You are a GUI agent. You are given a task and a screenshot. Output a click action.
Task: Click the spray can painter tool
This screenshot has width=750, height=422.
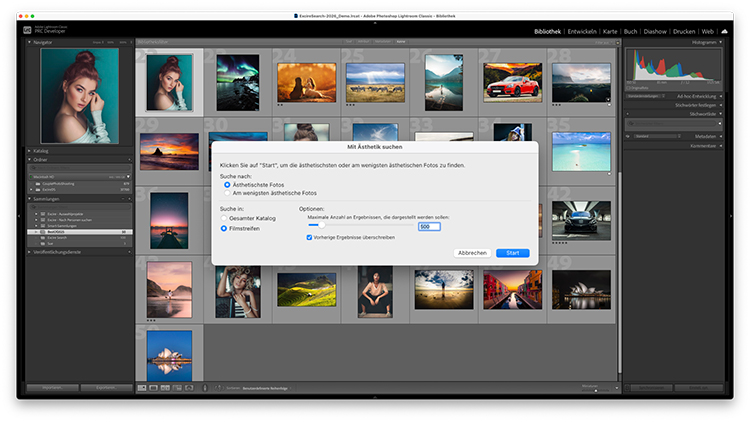point(204,387)
